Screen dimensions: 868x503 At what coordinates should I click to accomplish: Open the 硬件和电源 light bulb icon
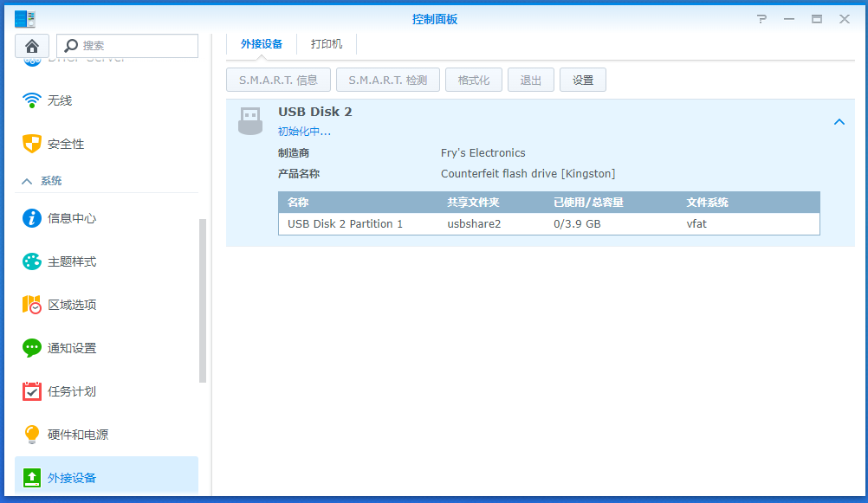coord(31,435)
